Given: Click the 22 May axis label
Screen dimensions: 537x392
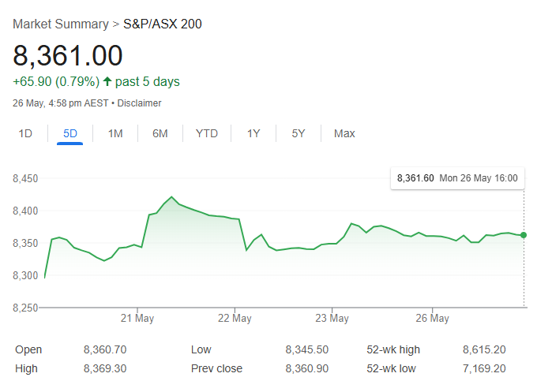Looking at the screenshot, I should [235, 318].
